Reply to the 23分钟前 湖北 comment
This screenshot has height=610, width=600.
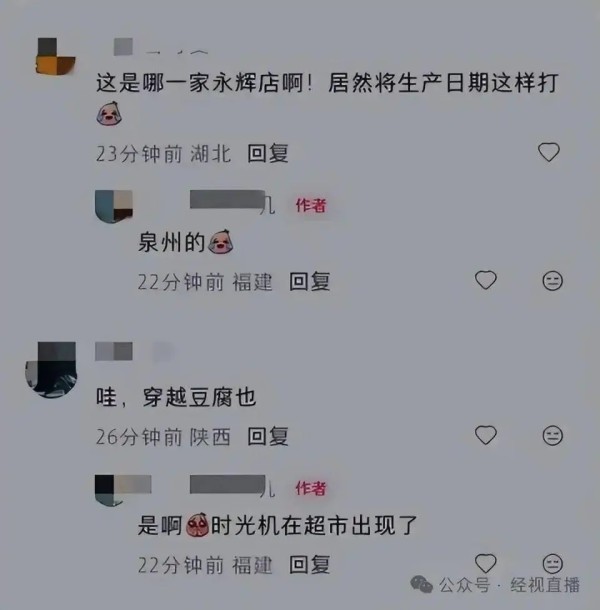click(268, 153)
